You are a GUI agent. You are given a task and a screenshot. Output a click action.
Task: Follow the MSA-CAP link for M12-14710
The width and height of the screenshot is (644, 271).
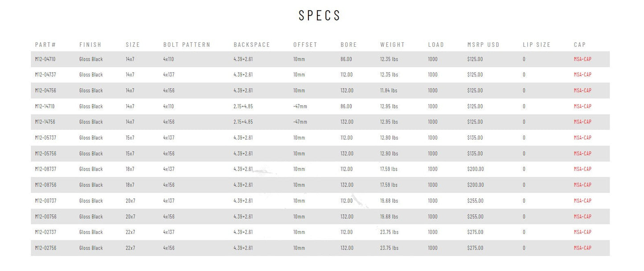tap(582, 107)
